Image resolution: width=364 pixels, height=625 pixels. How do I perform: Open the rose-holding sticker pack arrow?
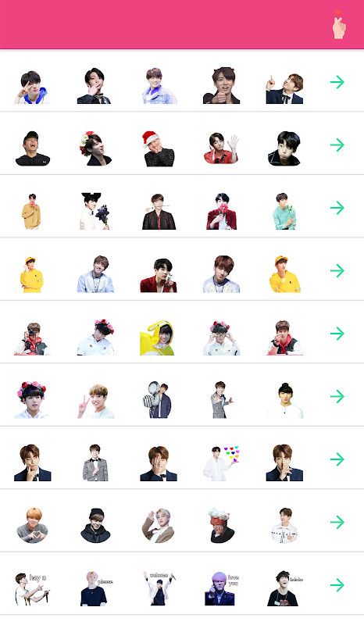click(x=337, y=208)
